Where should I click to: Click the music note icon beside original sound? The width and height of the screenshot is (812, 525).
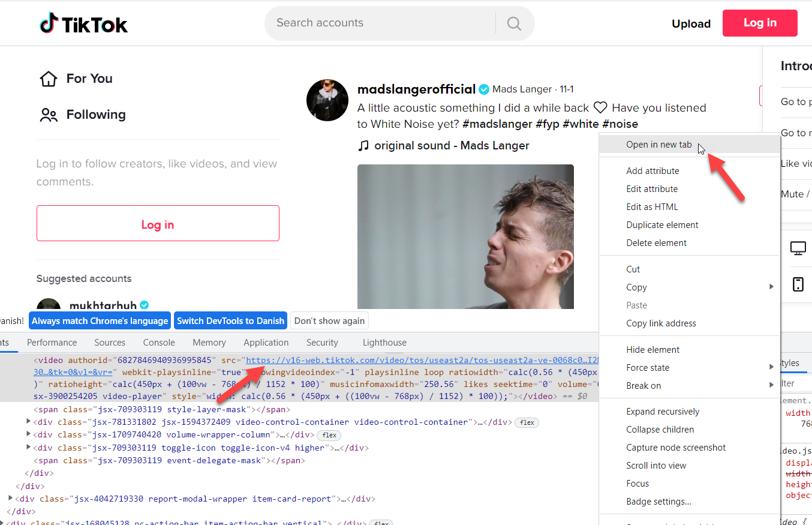pyautogui.click(x=363, y=146)
